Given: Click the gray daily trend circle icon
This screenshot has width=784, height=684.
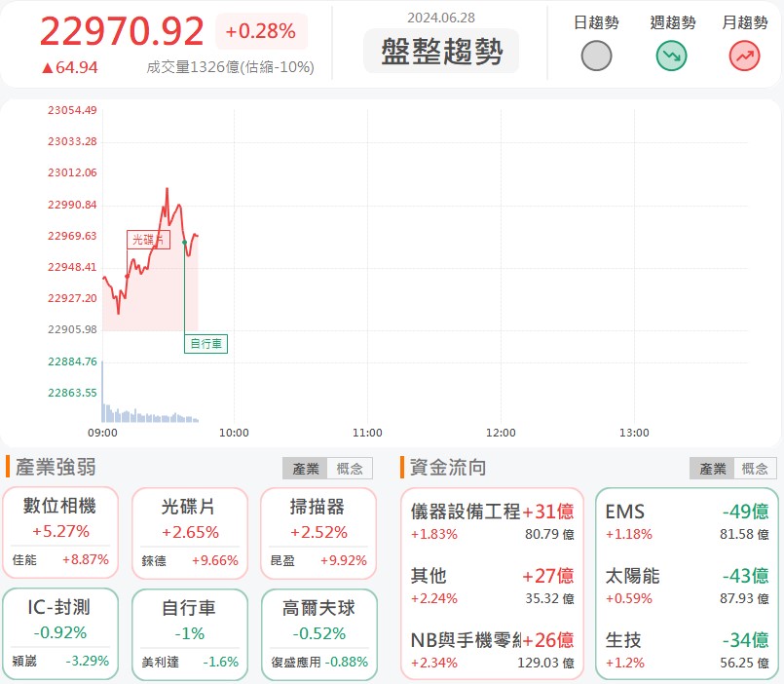Looking at the screenshot, I should pyautogui.click(x=596, y=56).
